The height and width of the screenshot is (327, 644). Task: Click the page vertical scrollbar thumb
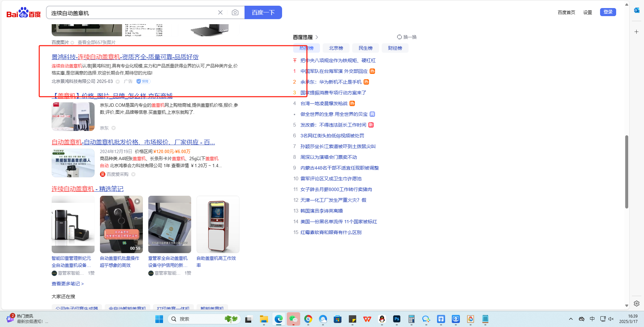click(x=627, y=172)
